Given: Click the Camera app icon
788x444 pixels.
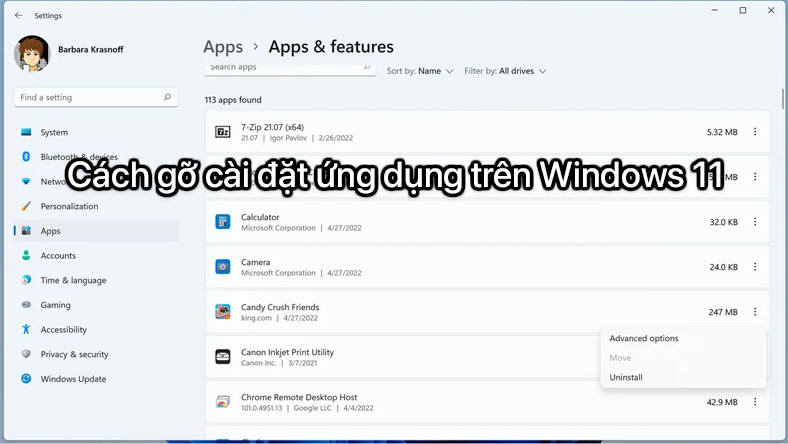Looking at the screenshot, I should pyautogui.click(x=223, y=267).
